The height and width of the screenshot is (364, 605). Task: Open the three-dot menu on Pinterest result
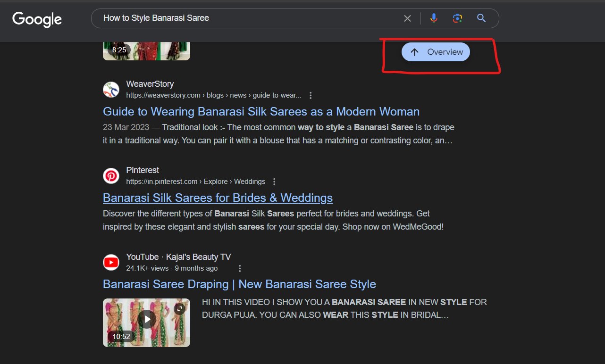click(274, 181)
